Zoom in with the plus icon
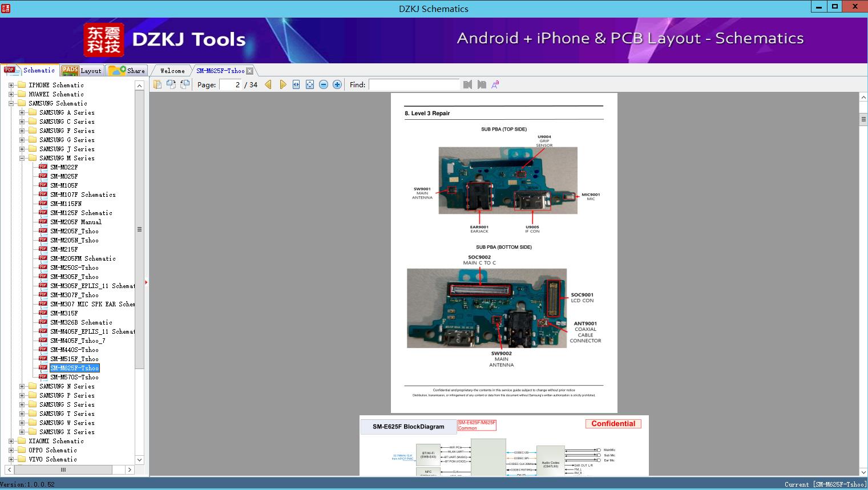 pyautogui.click(x=337, y=84)
